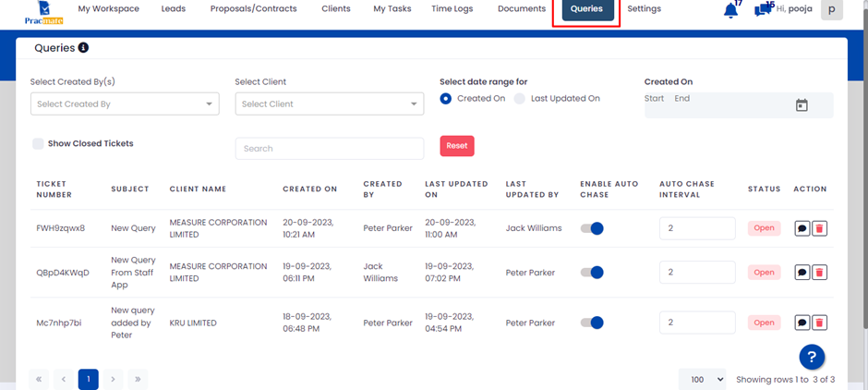Image resolution: width=868 pixels, height=390 pixels.
Task: Click ticket number Mc7nhp7bi
Action: click(x=59, y=323)
